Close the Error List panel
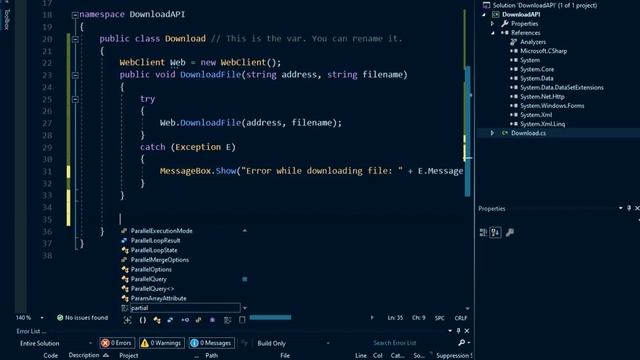 tap(467, 331)
